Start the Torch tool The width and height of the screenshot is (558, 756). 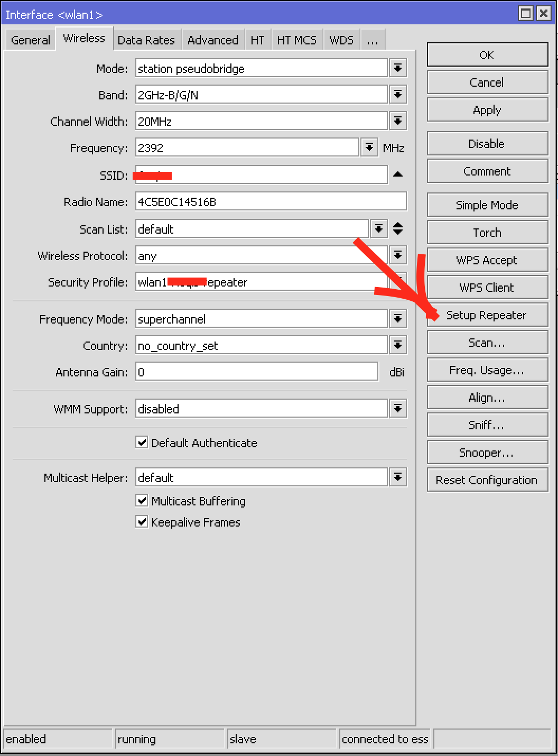click(487, 232)
